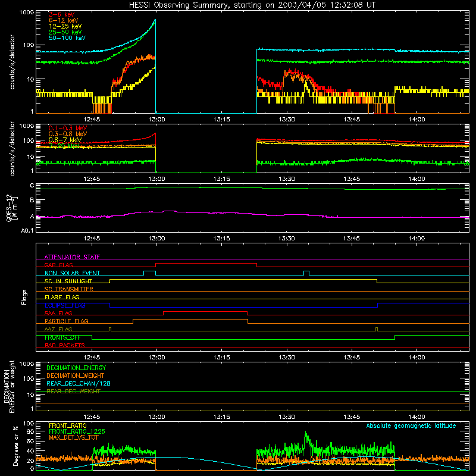This screenshot has width=476, height=476.
Task: Select the 3-6 keV legend label
Action: (61, 14)
